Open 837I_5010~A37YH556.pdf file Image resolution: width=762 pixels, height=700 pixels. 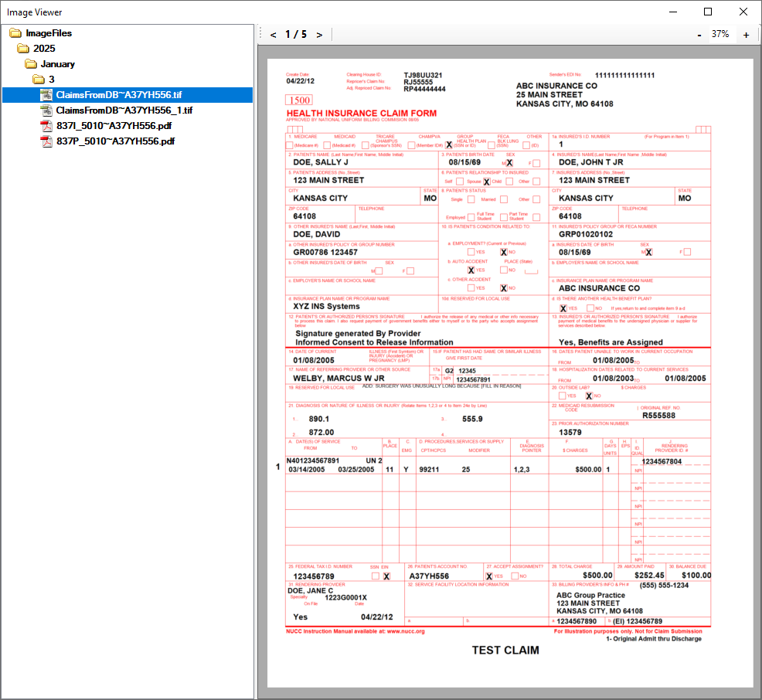click(x=114, y=126)
